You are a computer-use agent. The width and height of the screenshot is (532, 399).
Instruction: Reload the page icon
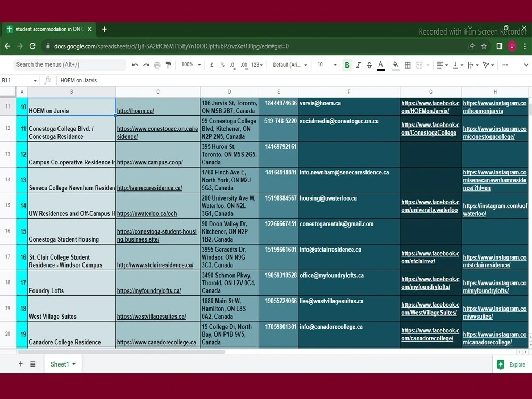coord(32,46)
